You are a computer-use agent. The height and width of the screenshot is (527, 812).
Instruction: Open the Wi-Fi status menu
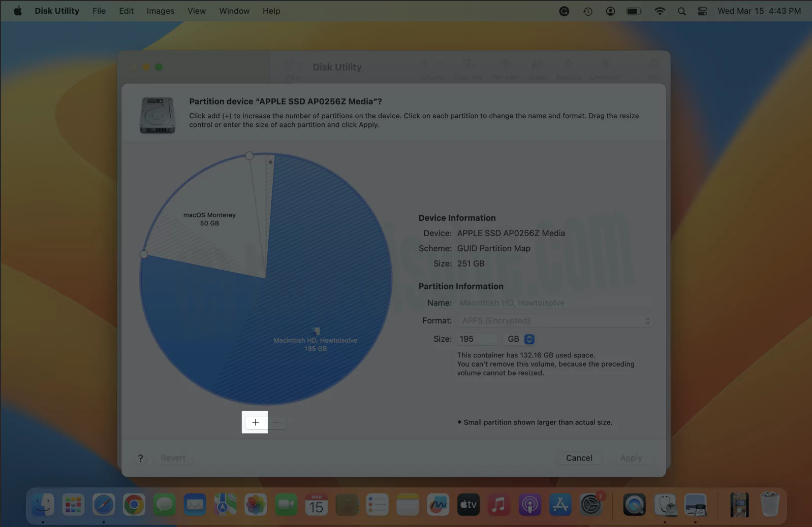tap(660, 11)
